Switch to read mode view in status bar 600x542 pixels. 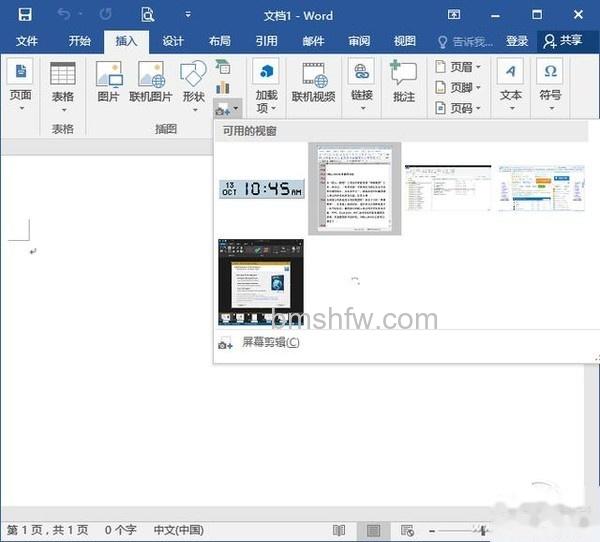click(x=339, y=531)
